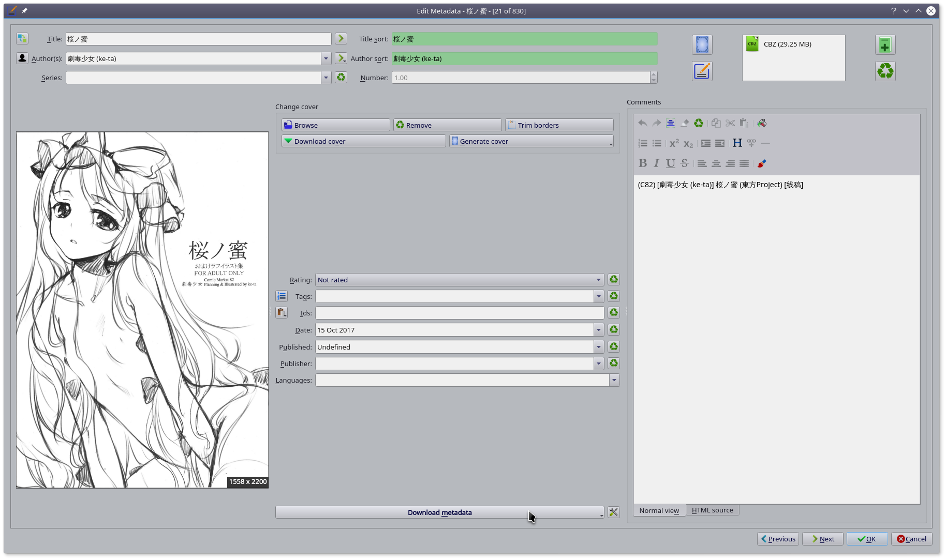Click the book cover thumbnail image
Screen dimensions: 946x560
click(142, 310)
